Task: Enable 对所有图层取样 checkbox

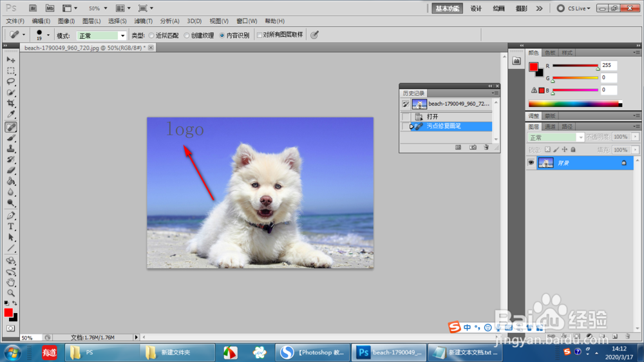Action: click(x=260, y=35)
